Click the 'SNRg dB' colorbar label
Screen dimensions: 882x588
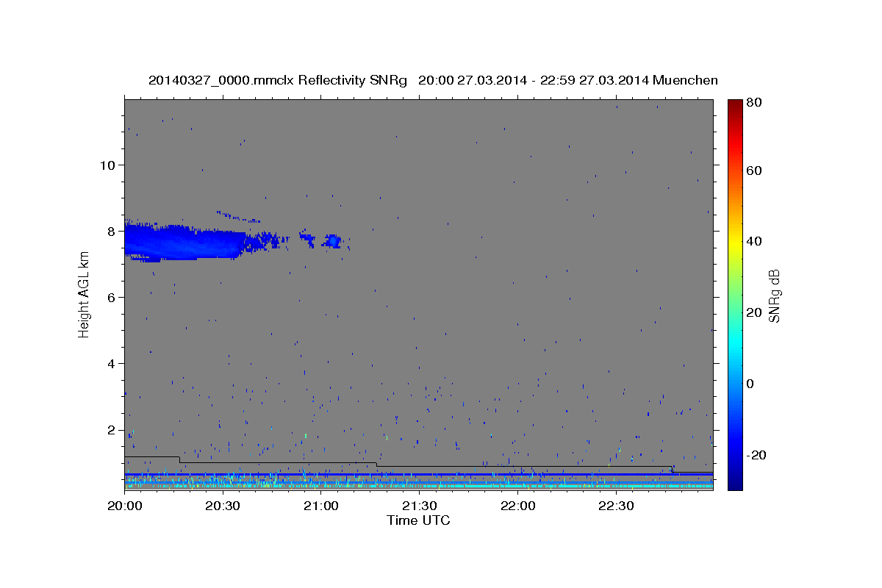tap(774, 295)
